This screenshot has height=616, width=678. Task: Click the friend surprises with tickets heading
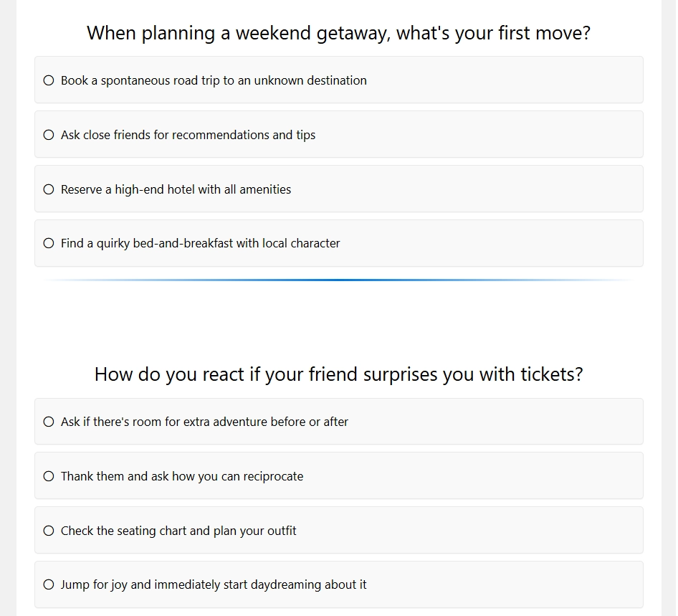pyautogui.click(x=338, y=374)
